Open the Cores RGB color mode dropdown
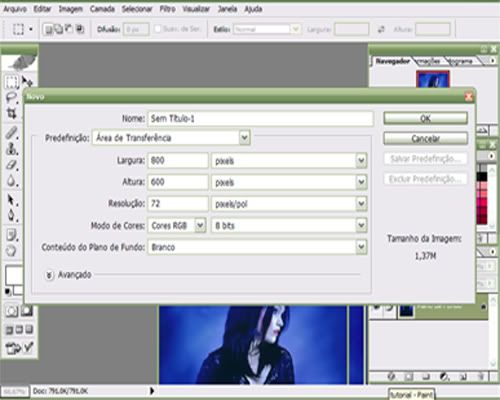 coord(200,225)
